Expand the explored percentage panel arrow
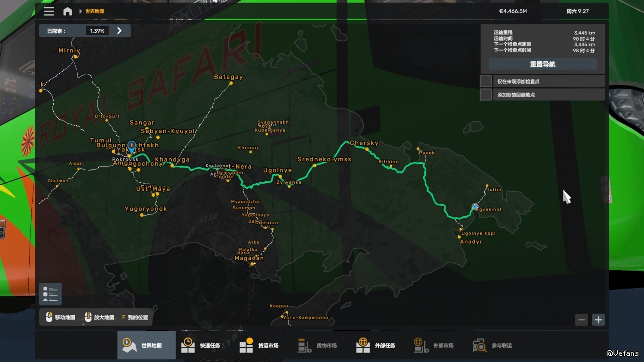 [119, 31]
